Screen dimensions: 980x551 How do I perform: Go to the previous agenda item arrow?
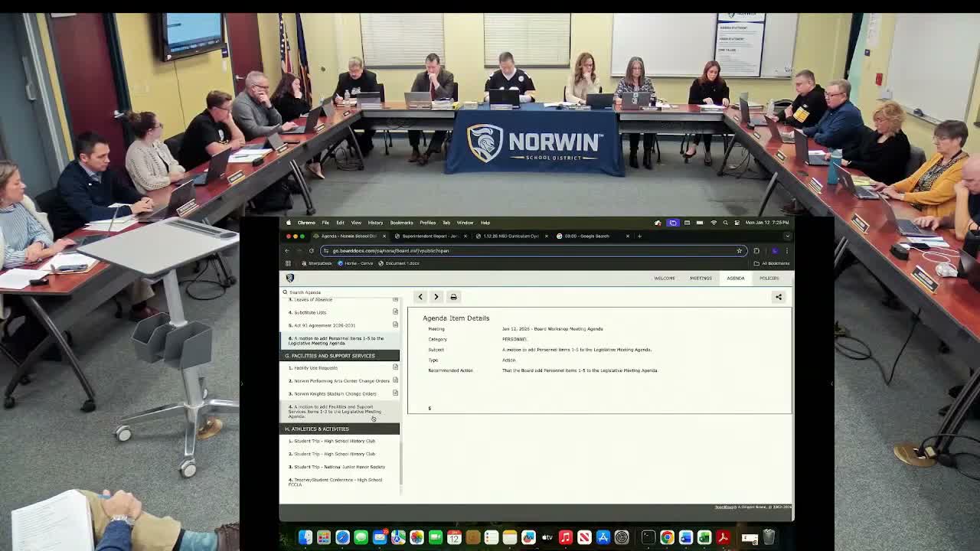[420, 297]
